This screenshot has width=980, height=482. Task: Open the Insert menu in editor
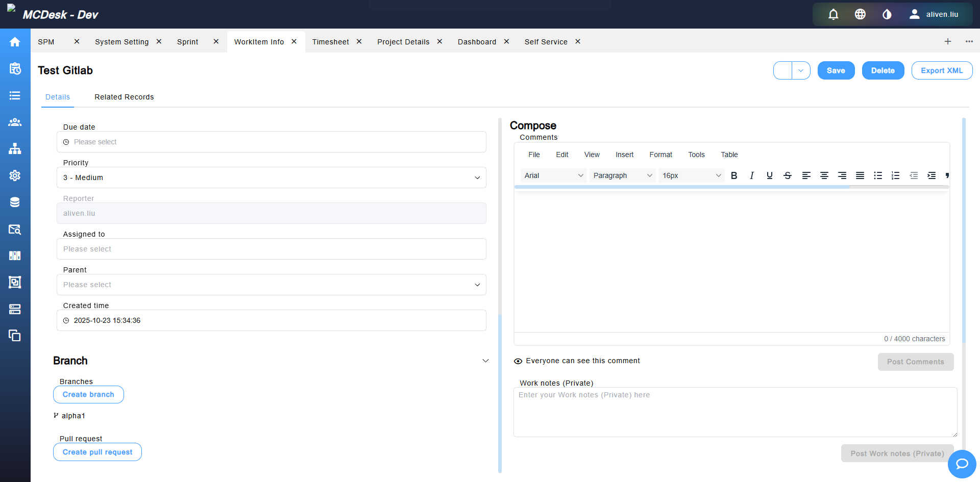coord(625,155)
